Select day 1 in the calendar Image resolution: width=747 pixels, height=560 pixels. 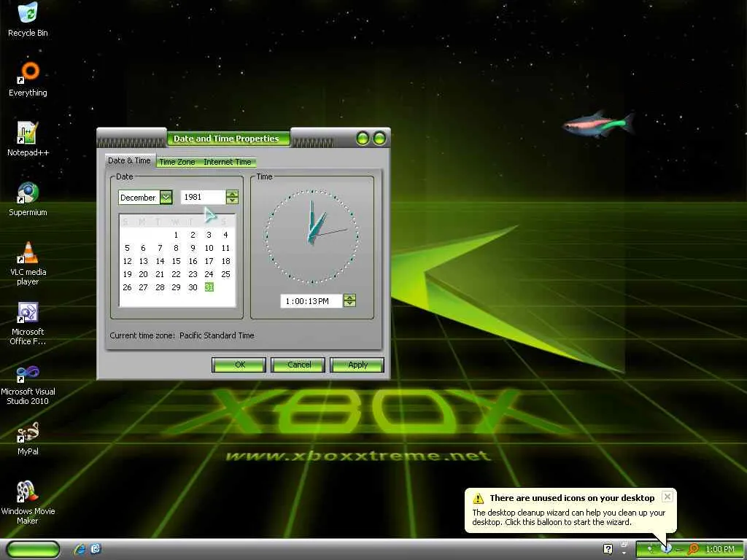[176, 235]
